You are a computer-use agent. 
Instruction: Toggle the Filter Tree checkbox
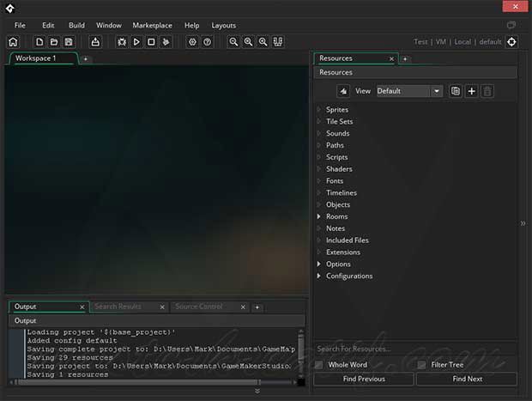tap(421, 365)
